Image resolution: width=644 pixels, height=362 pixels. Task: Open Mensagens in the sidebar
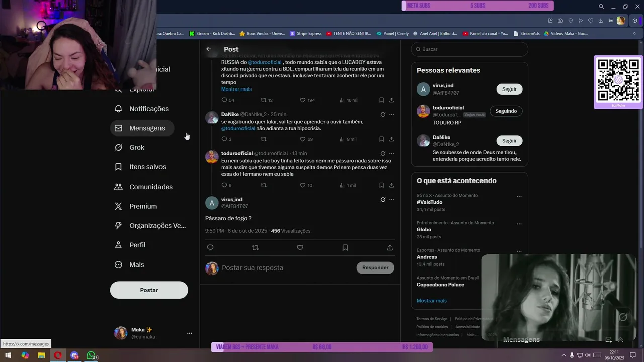(141, 128)
